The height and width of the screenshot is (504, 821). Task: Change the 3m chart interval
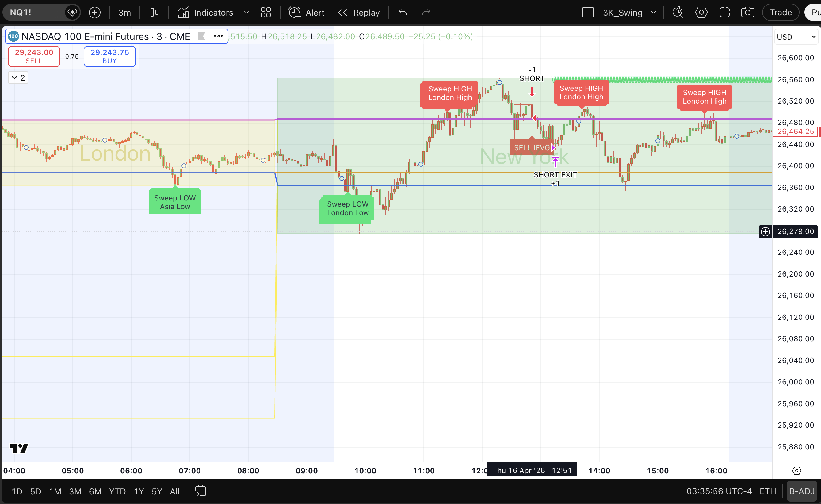125,13
